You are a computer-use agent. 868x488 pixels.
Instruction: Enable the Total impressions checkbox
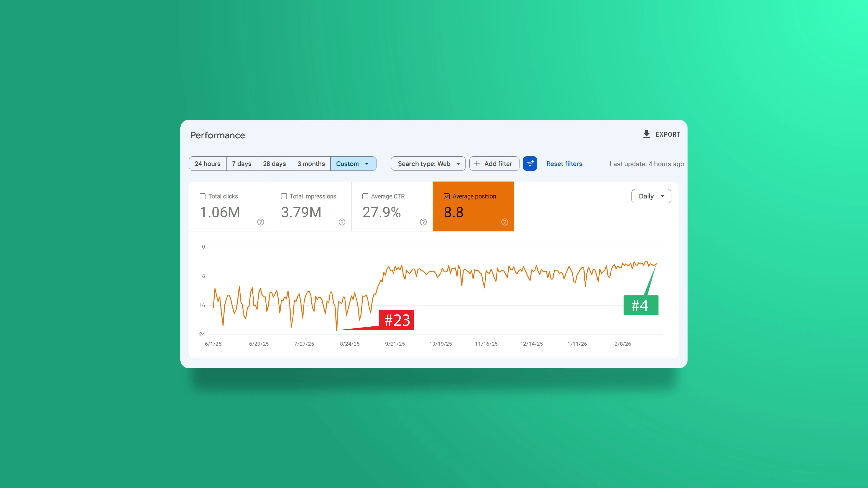[x=284, y=196]
